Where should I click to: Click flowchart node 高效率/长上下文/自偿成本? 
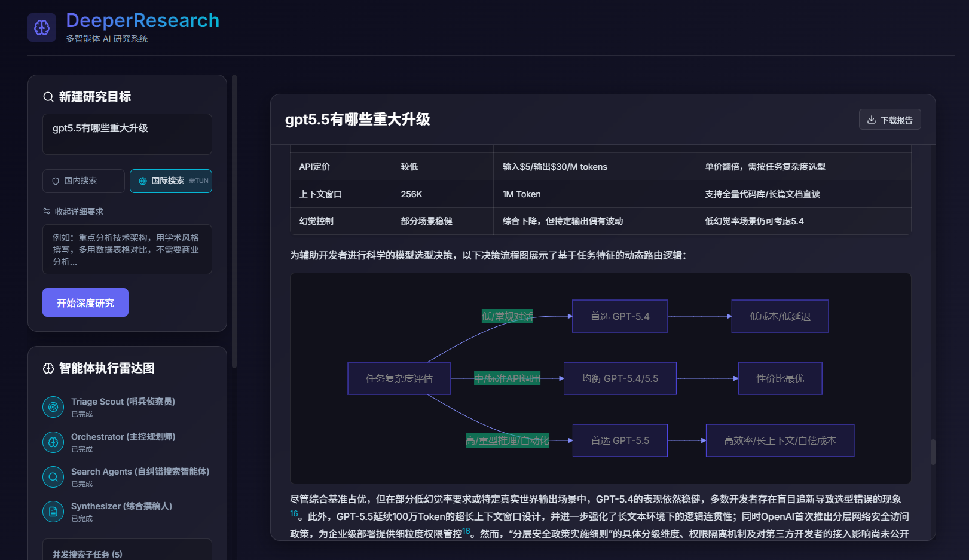(x=780, y=440)
